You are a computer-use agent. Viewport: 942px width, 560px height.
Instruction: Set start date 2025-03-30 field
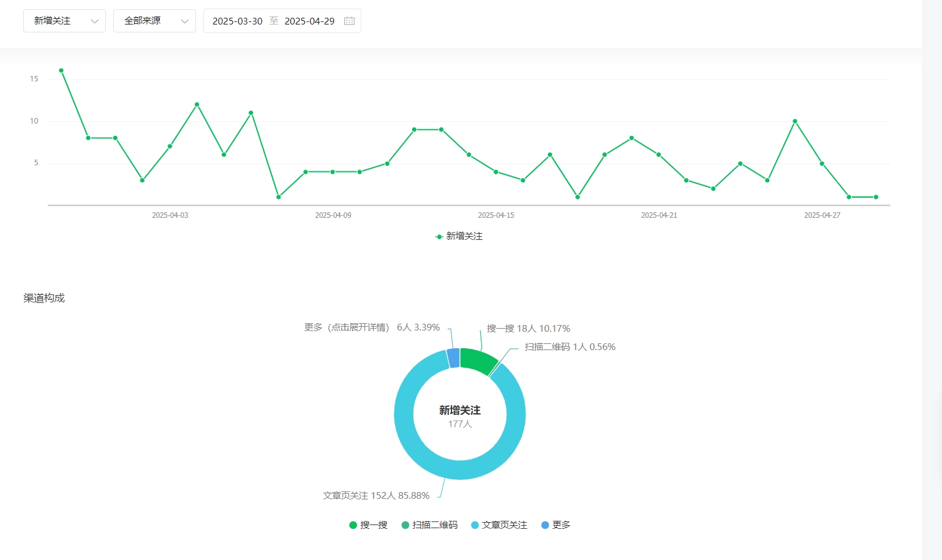[x=238, y=21]
